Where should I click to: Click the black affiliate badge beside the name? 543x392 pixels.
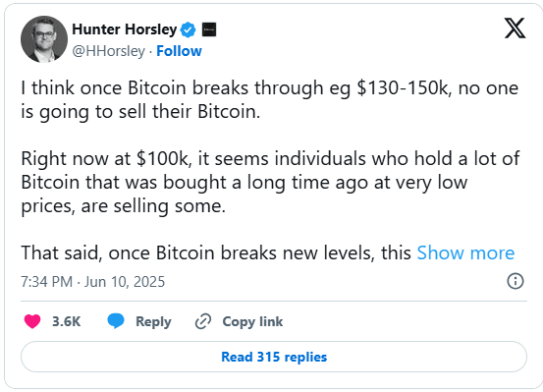pyautogui.click(x=209, y=29)
